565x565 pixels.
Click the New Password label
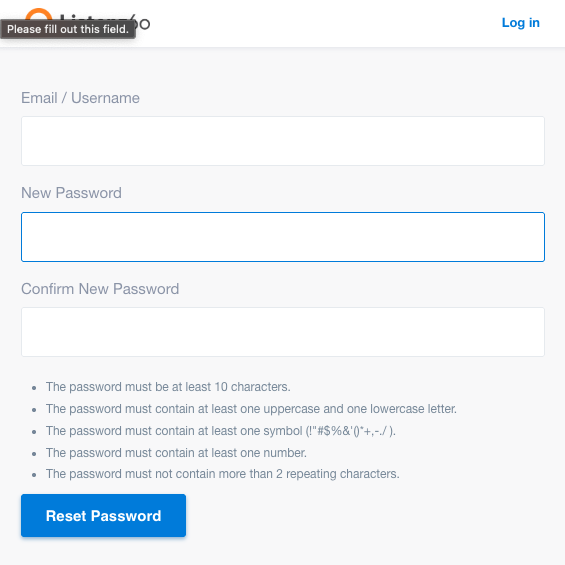(x=71, y=193)
